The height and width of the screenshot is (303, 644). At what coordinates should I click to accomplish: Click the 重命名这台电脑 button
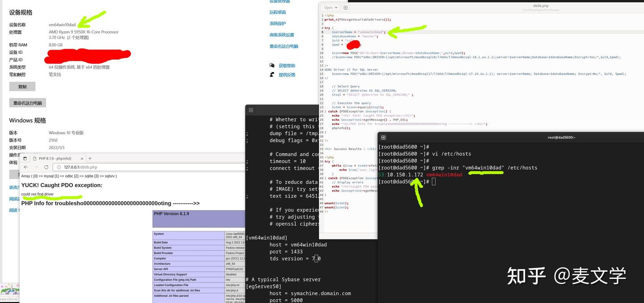click(x=28, y=103)
